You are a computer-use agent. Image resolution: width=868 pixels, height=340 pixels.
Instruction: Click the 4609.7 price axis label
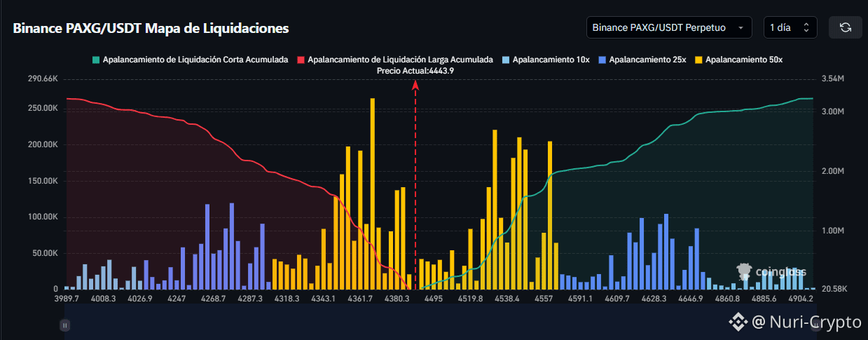[x=617, y=299]
